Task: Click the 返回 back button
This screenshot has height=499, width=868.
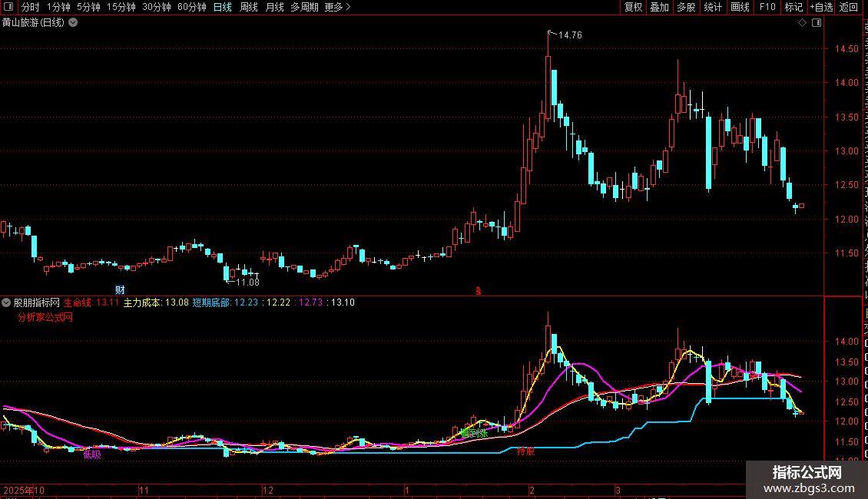Action: (849, 7)
